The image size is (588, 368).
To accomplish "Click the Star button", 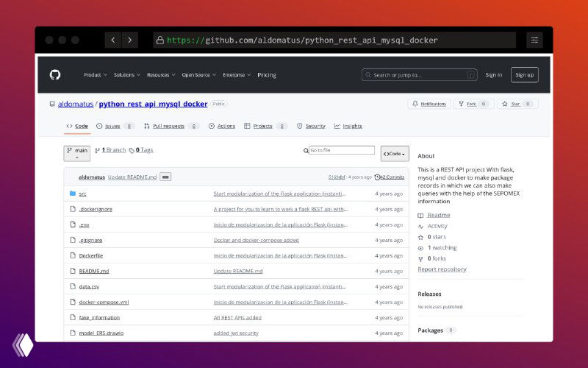I will (518, 104).
